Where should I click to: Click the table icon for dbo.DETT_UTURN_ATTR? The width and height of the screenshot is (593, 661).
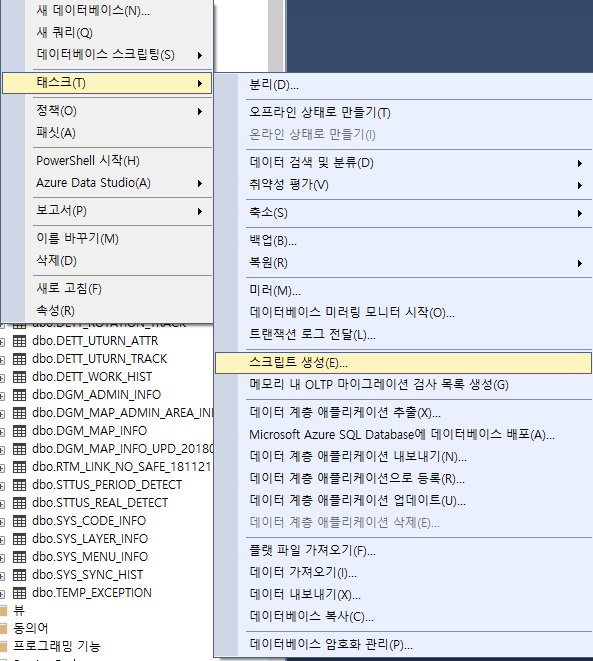point(19,341)
